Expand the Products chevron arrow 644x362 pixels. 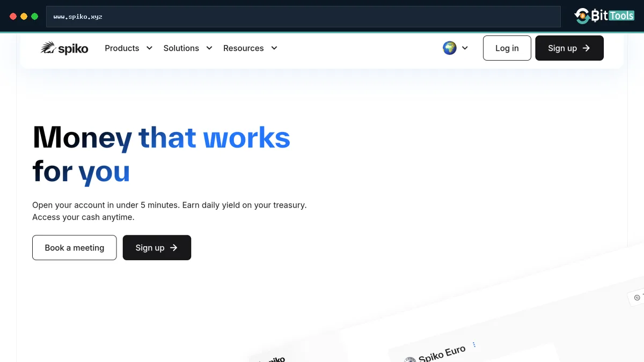click(150, 48)
